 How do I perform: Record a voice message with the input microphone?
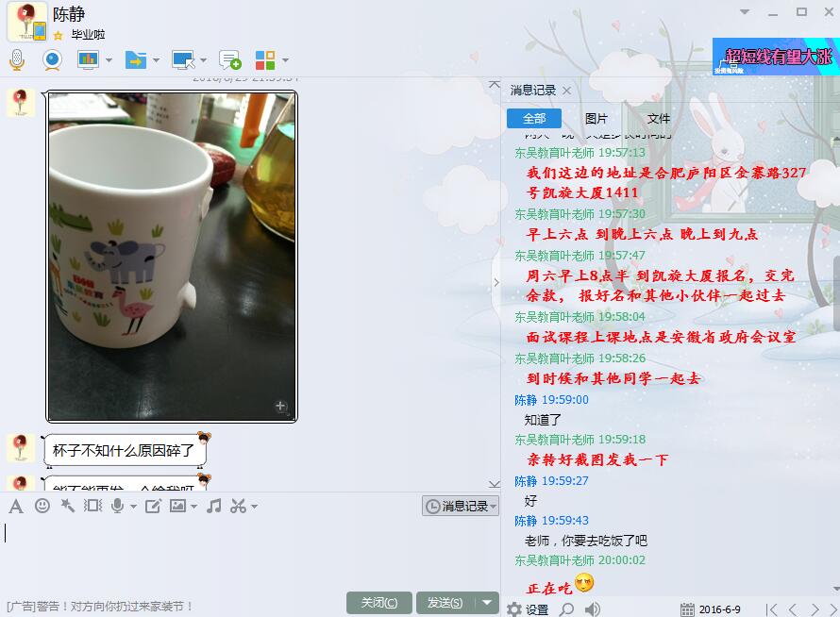point(117,506)
